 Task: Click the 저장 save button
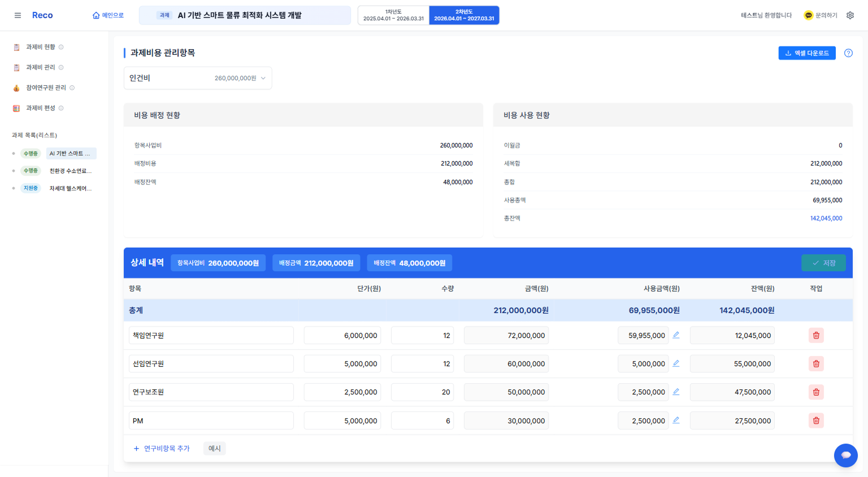(x=823, y=263)
